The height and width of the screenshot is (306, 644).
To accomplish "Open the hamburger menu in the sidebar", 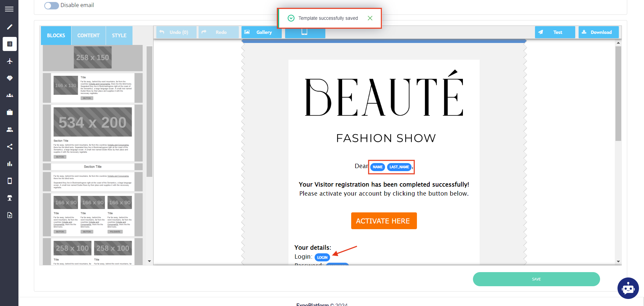I will pyautogui.click(x=9, y=9).
